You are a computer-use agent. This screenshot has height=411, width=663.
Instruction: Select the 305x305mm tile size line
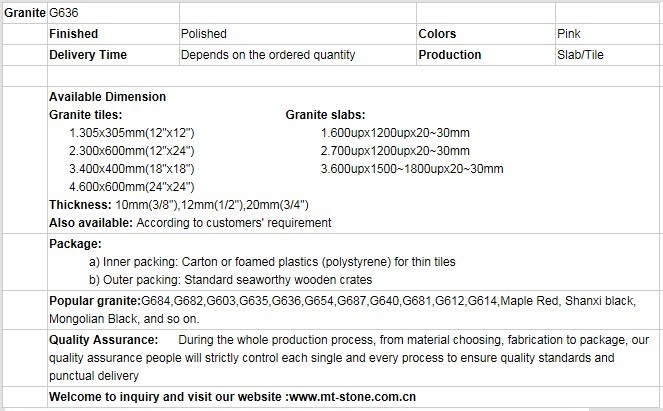(132, 133)
